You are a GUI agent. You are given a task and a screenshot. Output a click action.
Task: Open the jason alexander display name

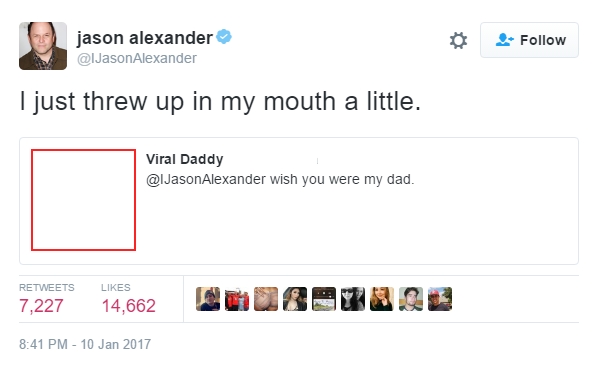coord(145,38)
